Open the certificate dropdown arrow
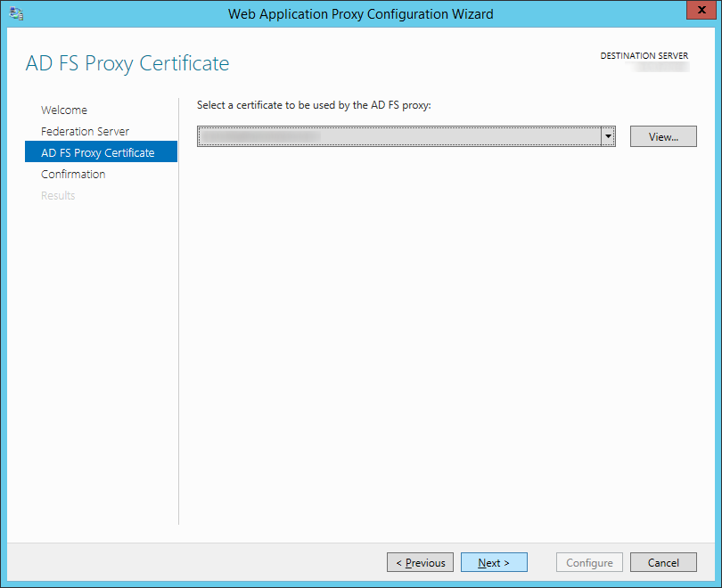The height and width of the screenshot is (588, 722). click(608, 136)
